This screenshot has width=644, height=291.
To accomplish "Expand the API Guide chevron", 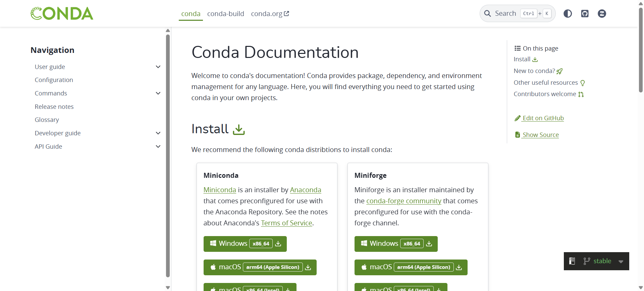I will pyautogui.click(x=158, y=146).
